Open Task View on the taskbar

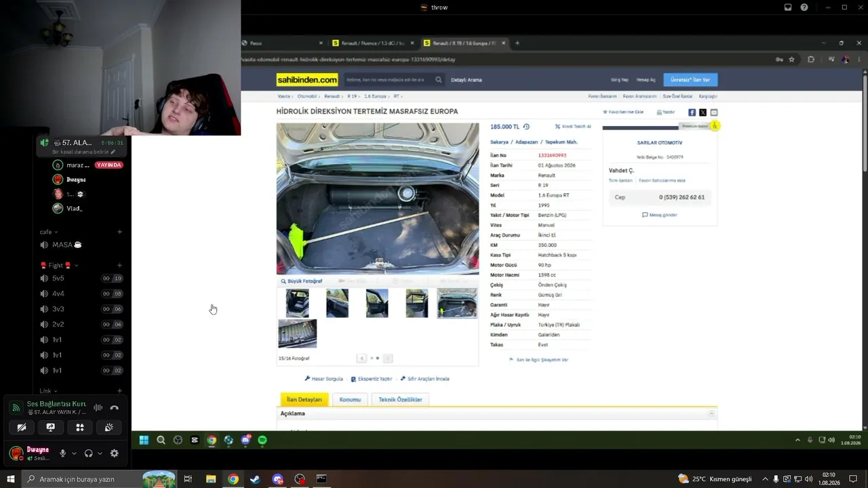188,479
